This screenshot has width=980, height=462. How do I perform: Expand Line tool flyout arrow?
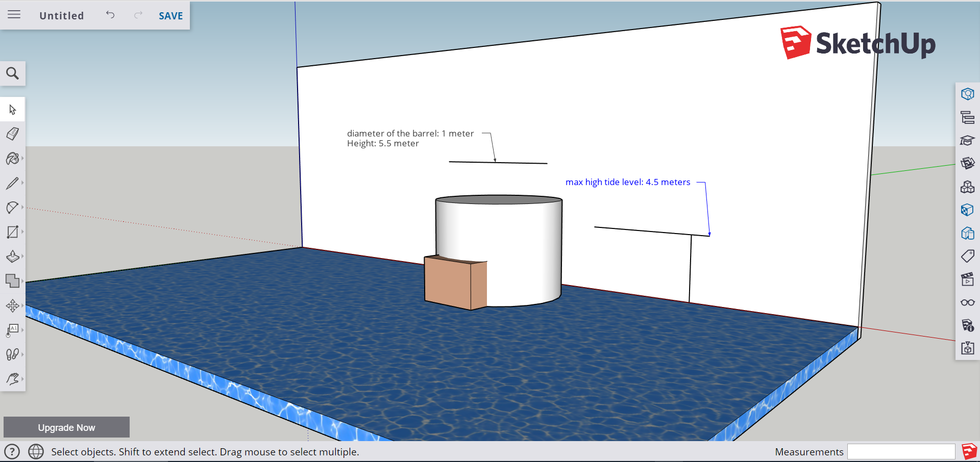click(23, 183)
